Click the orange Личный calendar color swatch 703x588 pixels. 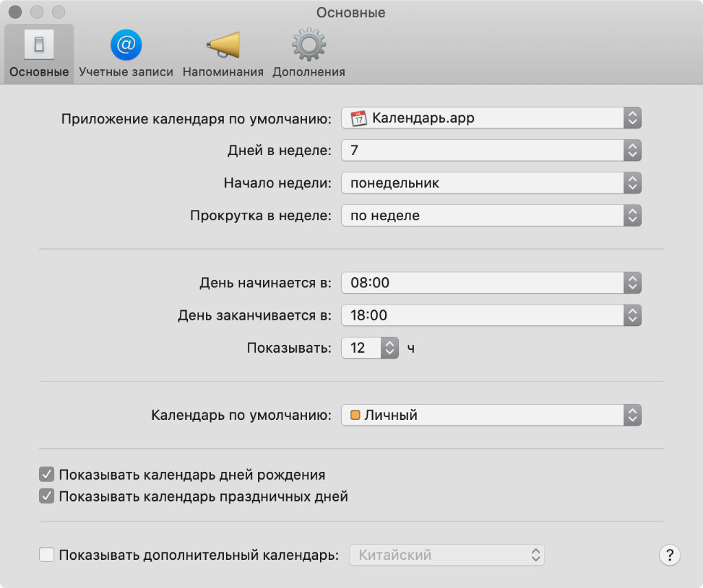[x=355, y=415]
